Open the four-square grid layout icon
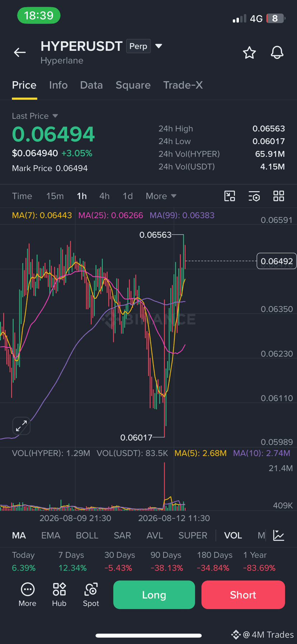Viewport: 297px width, 644px height. tap(279, 196)
